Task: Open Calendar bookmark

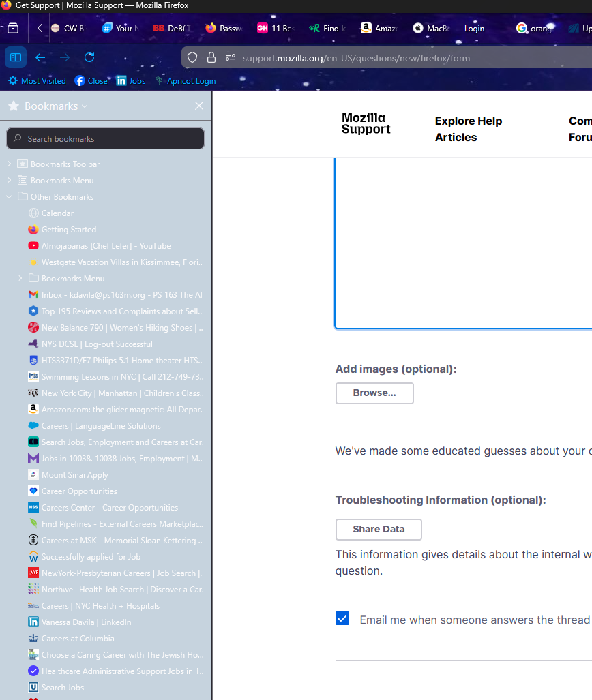Action: click(51, 213)
